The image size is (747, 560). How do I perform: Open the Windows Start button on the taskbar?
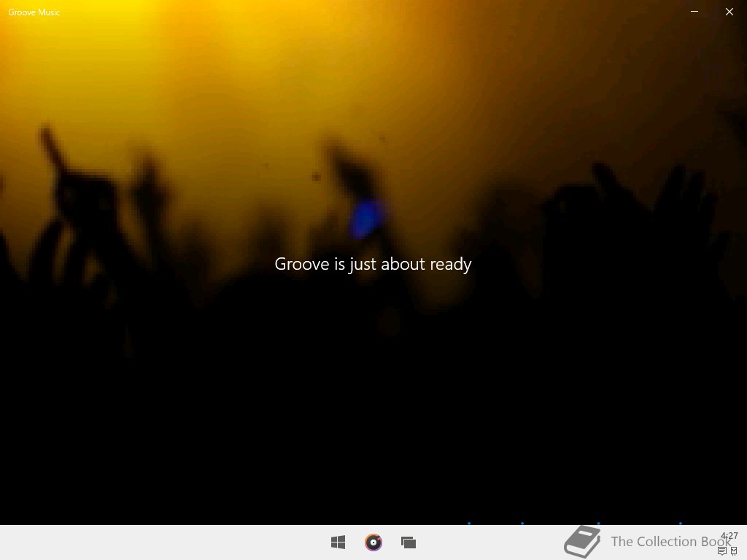coord(338,542)
